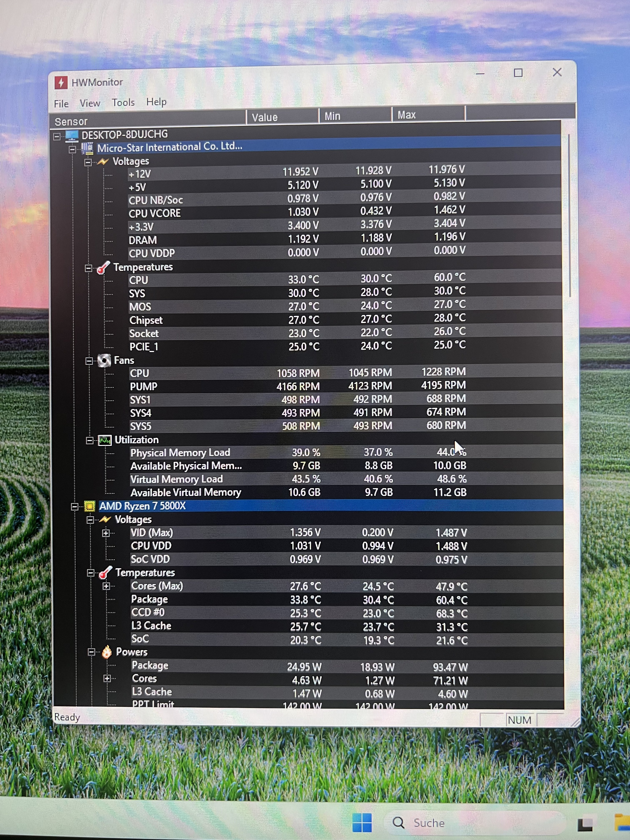Collapse the Fans group
Screen dimensions: 630x840
89,361
